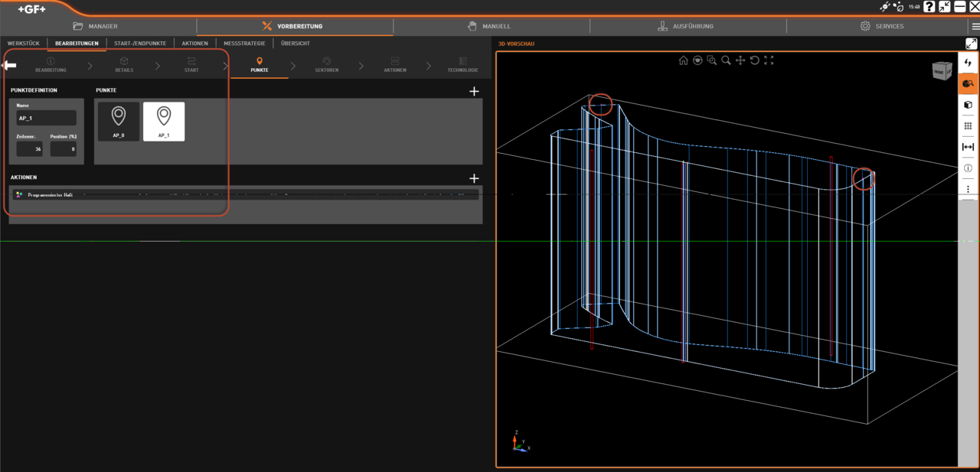Screen dimensions: 980x472
Task: Add a new point with Punkte plus button
Action: pos(474,91)
